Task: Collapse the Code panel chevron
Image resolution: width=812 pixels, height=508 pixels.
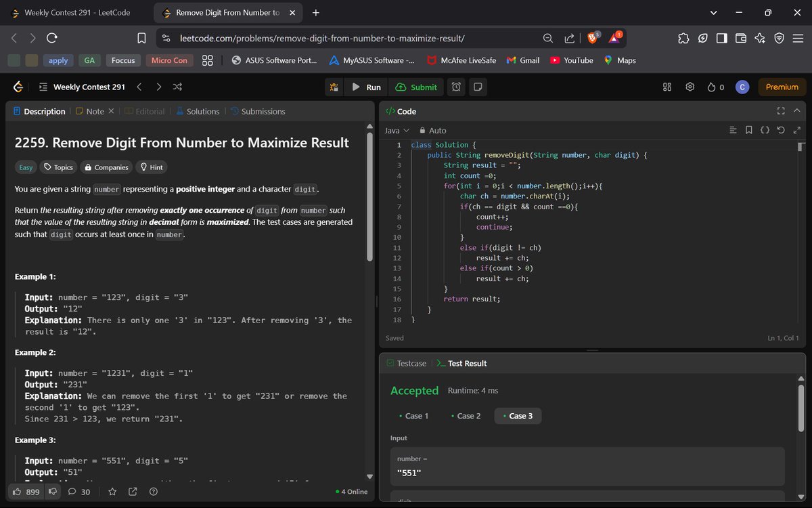Action: point(796,111)
